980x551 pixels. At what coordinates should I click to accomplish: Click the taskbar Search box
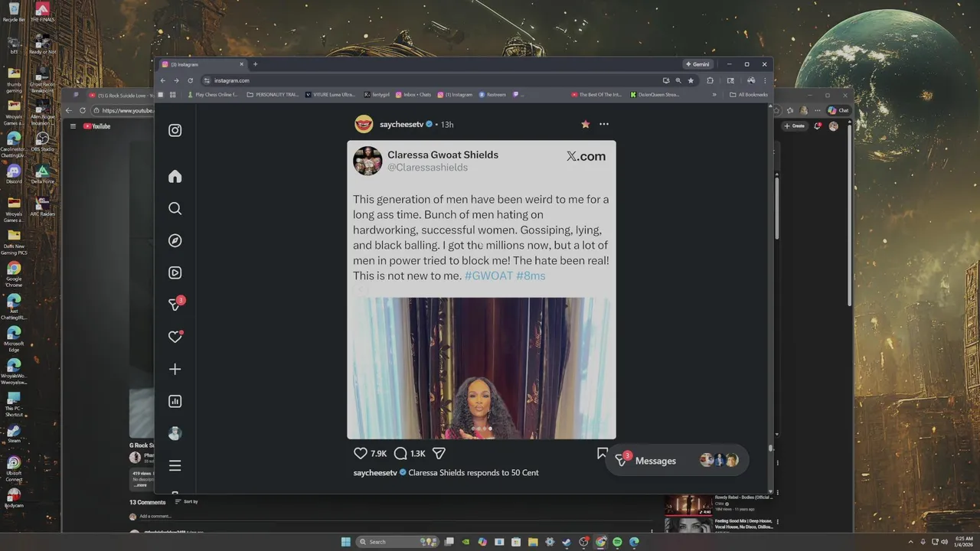coord(396,542)
